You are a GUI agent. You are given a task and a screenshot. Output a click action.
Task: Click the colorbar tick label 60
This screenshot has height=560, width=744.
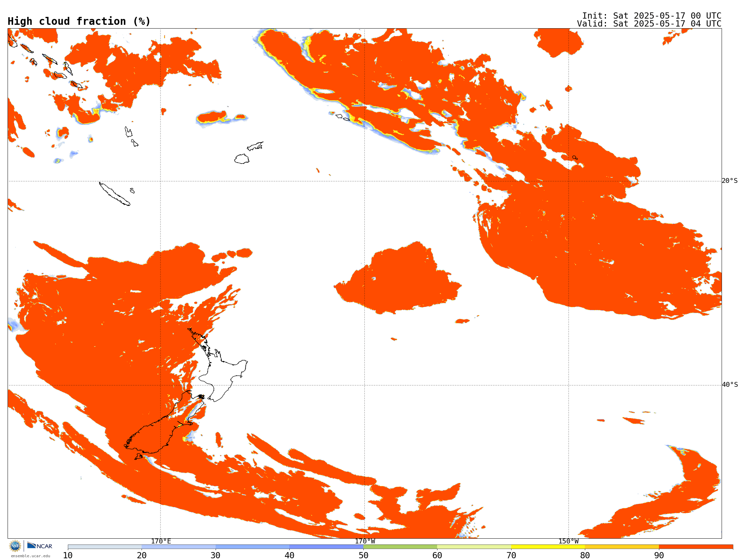coord(437,555)
